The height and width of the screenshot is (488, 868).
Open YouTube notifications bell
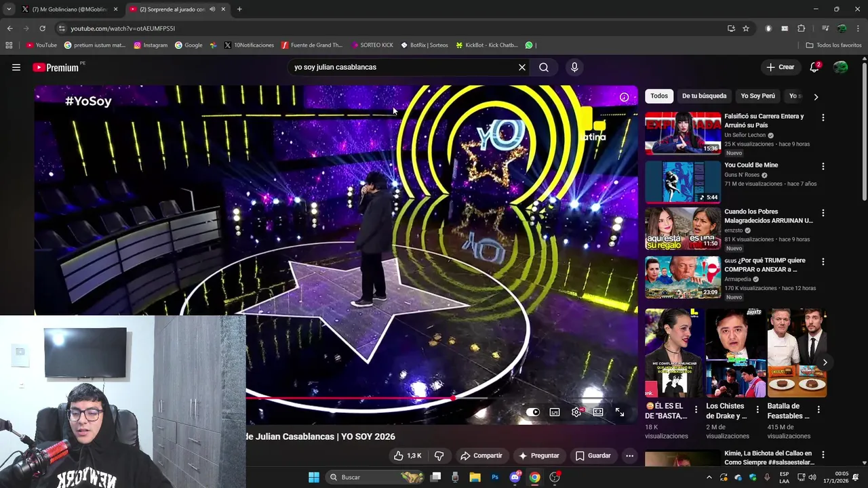point(814,67)
